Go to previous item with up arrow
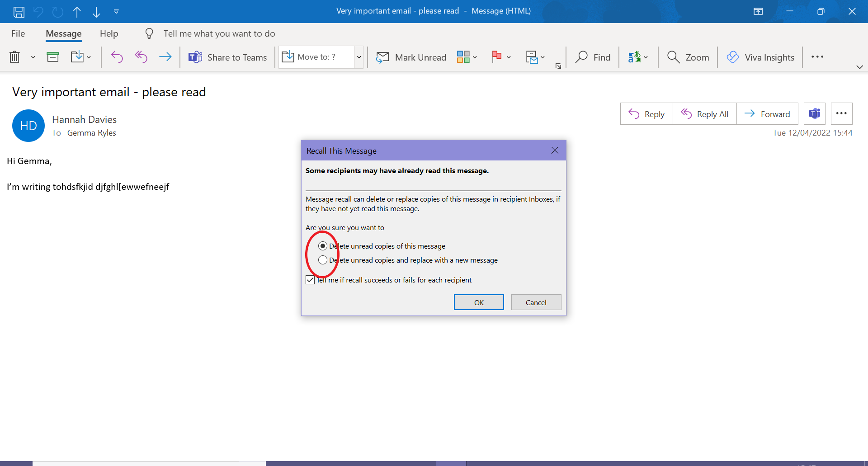The height and width of the screenshot is (466, 868). (77, 12)
